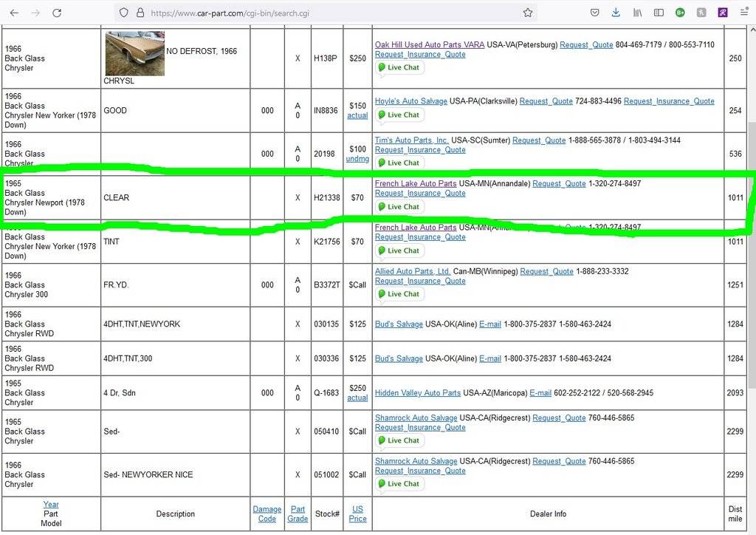This screenshot has height=535, width=756.
Task: Toggle the browser sidebar icon
Action: (x=659, y=13)
